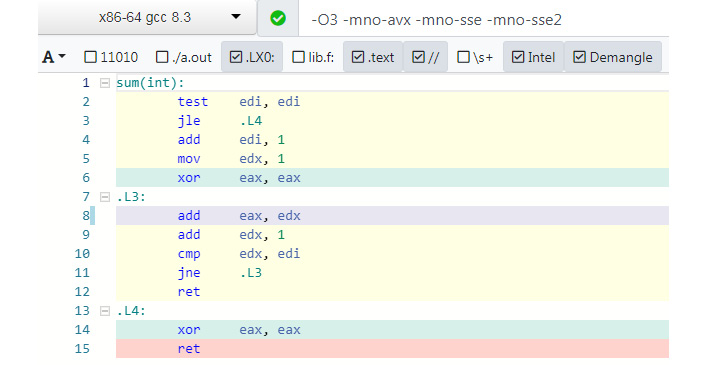Click the 'jle .L4' instruction

click(392, 121)
